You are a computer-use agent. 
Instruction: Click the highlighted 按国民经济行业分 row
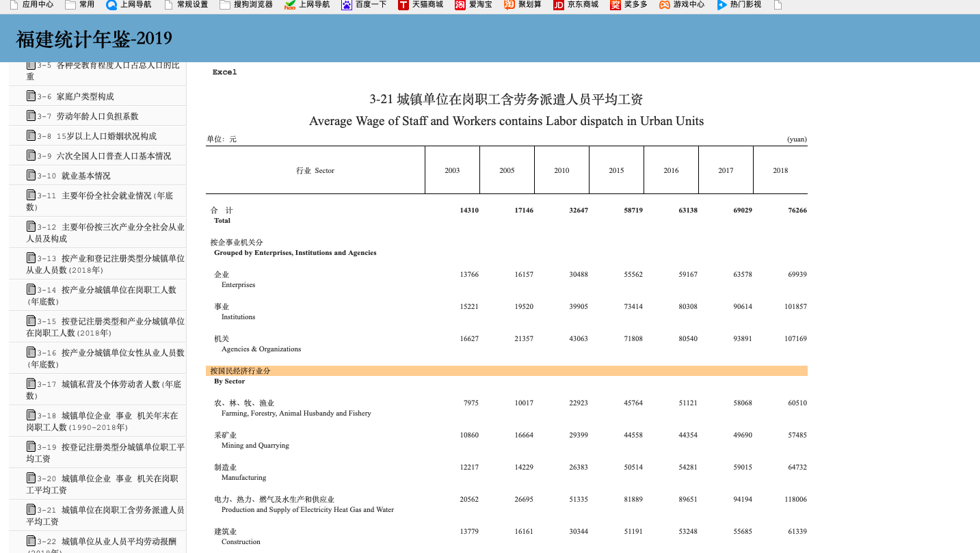(507, 370)
